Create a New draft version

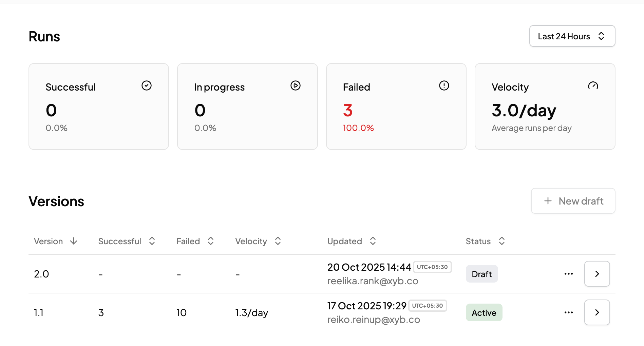(573, 201)
